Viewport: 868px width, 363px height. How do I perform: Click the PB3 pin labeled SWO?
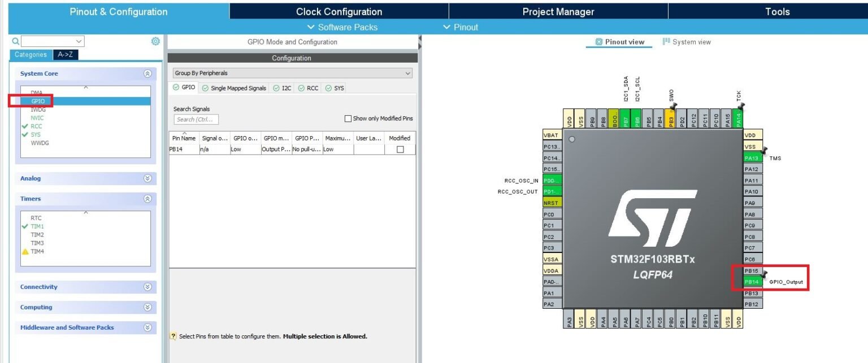point(671,117)
